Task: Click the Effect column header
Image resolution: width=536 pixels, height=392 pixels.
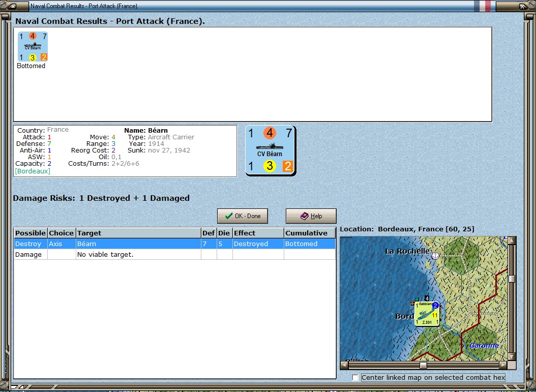Action: tap(258, 233)
